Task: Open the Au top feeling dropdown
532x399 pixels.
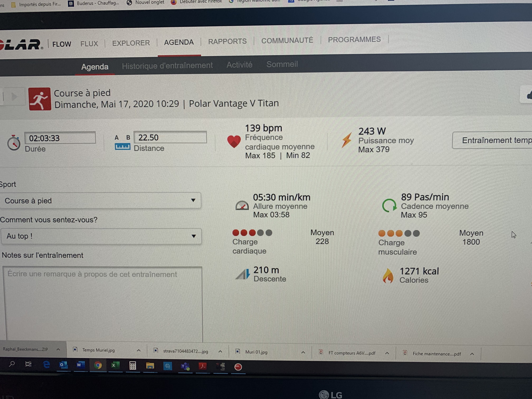Action: [101, 236]
